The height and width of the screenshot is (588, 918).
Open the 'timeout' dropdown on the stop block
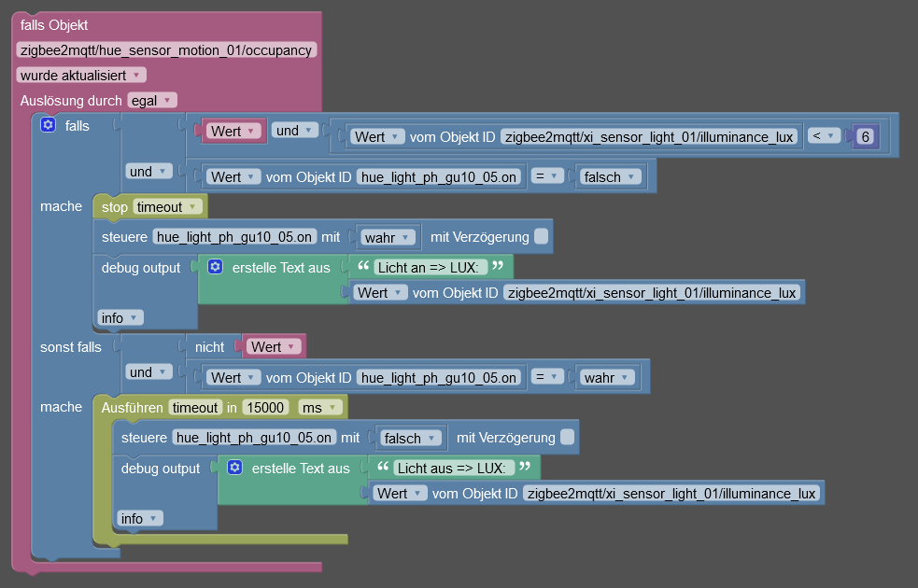click(x=168, y=206)
